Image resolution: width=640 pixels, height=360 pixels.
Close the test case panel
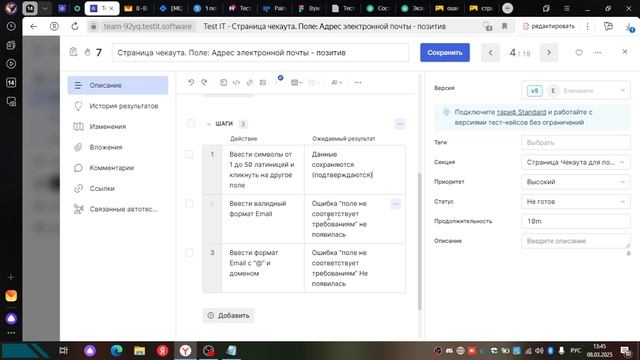tap(624, 52)
